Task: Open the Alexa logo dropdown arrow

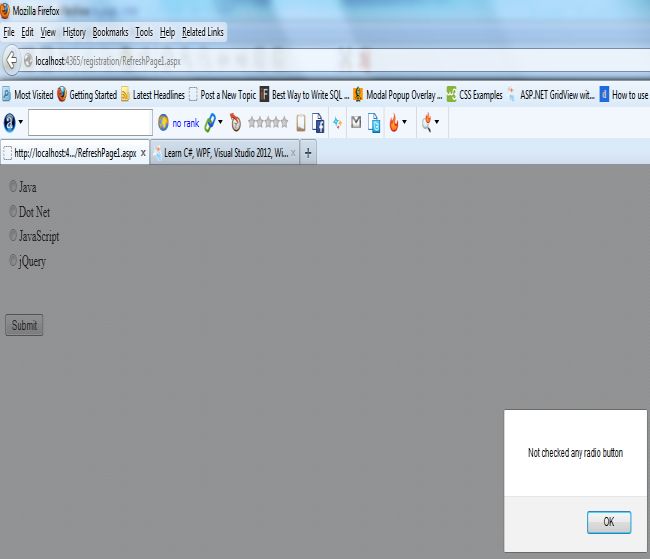Action: tap(20, 122)
